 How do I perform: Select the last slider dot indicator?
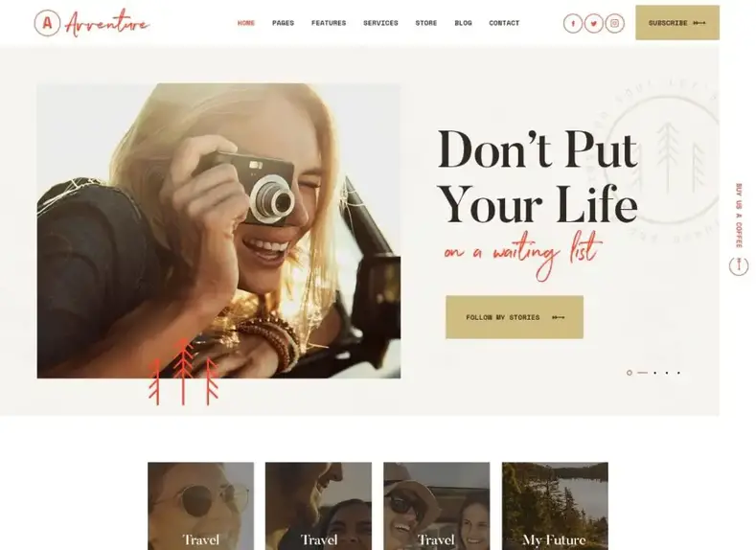678,373
